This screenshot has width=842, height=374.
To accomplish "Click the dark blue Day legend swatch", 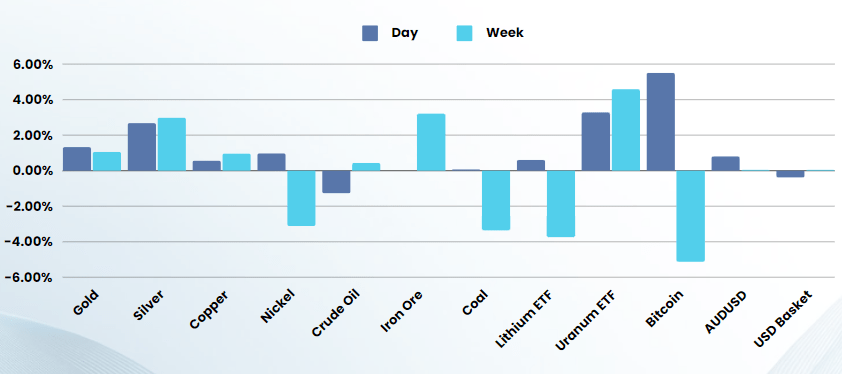I will tap(370, 33).
